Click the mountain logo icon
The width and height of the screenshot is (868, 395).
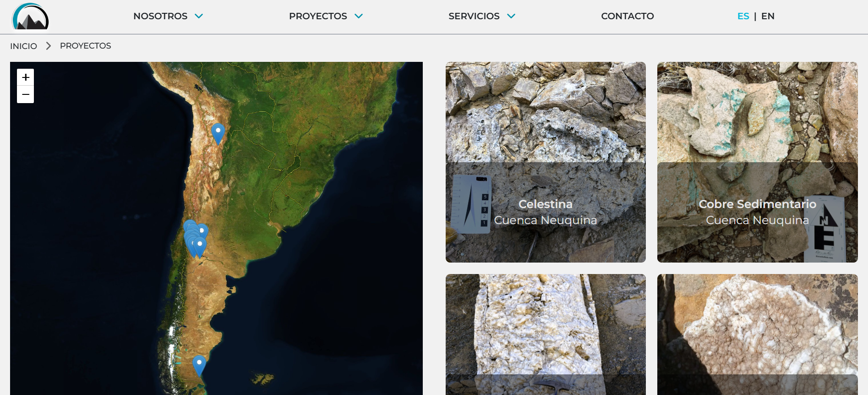[x=30, y=16]
